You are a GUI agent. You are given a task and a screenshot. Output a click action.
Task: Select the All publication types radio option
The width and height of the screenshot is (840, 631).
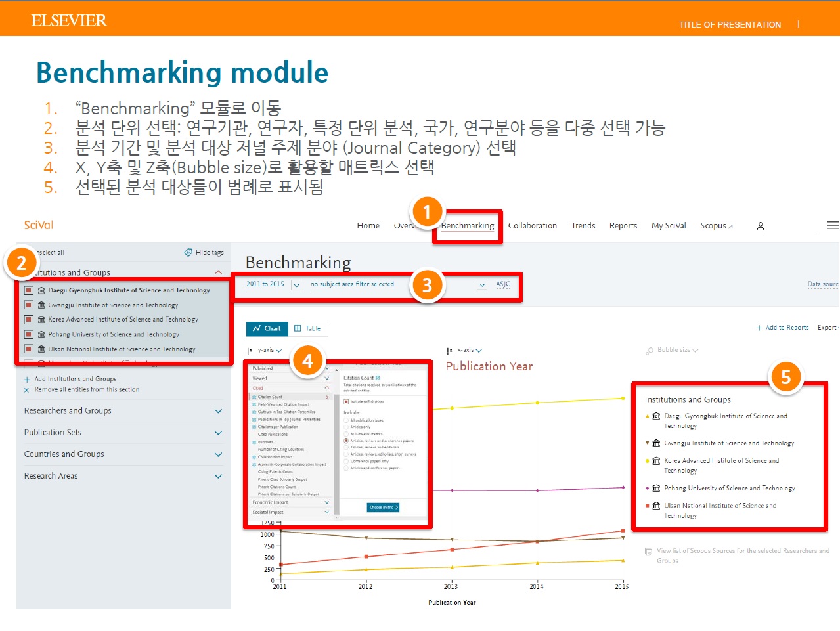coord(346,420)
